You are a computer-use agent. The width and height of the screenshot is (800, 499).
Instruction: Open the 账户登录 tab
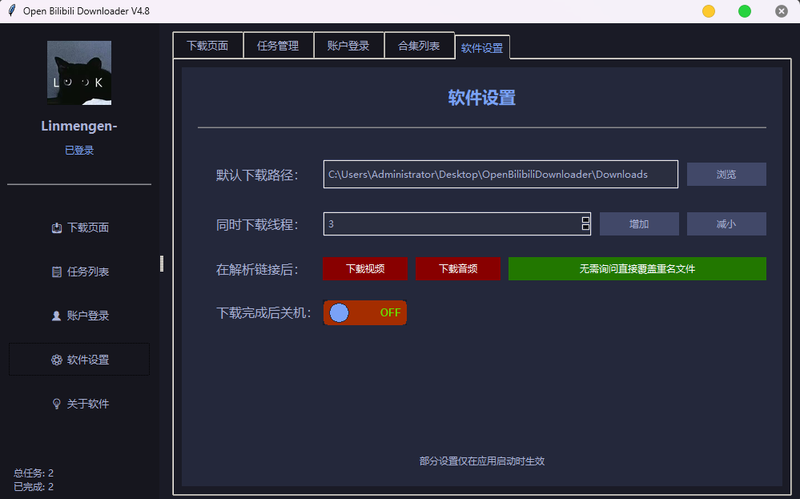[348, 46]
